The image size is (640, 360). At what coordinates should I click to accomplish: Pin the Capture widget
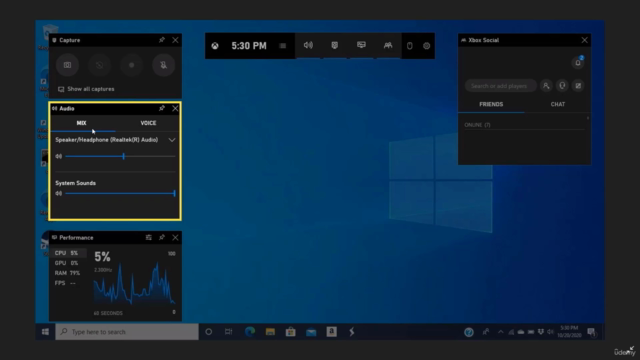(162, 40)
